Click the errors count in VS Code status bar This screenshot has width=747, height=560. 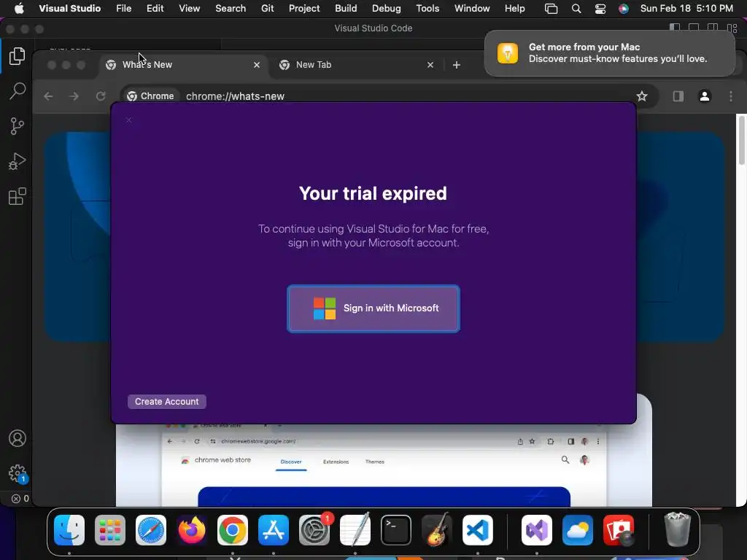coord(20,499)
